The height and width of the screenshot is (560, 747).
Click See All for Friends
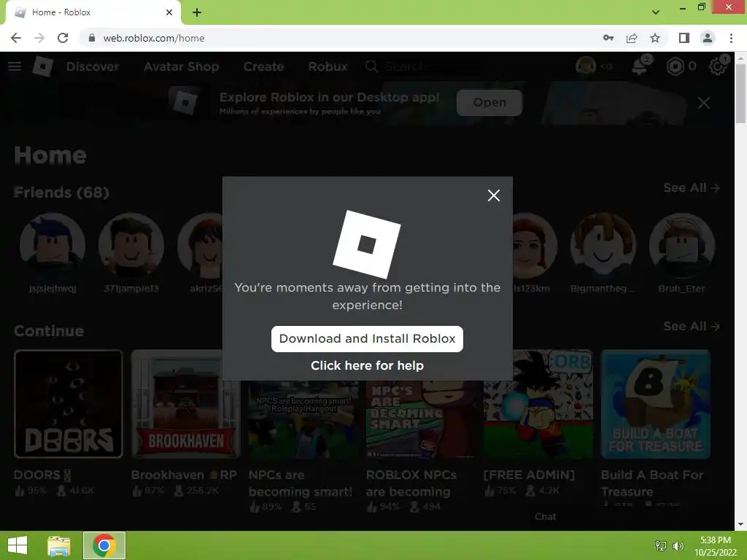(x=692, y=187)
